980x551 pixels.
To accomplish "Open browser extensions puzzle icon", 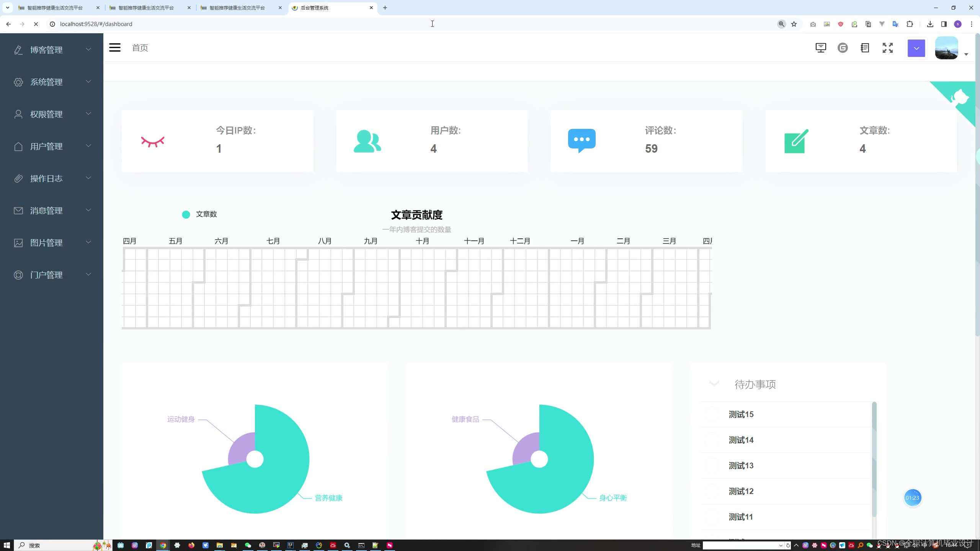I will click(910, 24).
